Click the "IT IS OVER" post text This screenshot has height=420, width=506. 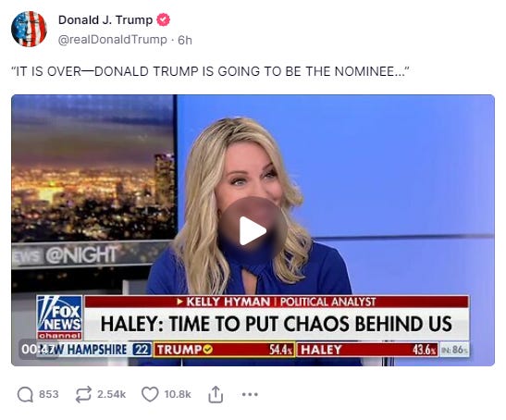point(210,71)
